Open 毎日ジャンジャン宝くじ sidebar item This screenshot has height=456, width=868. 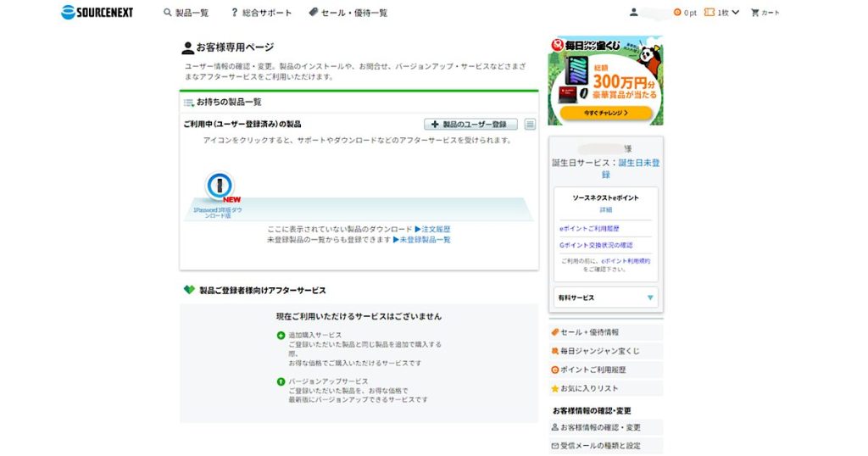(x=605, y=351)
